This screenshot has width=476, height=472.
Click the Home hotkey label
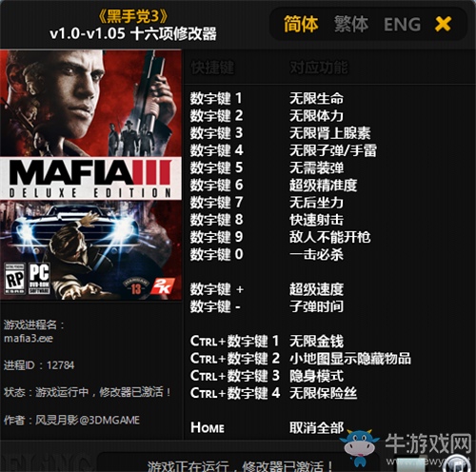[x=208, y=427]
